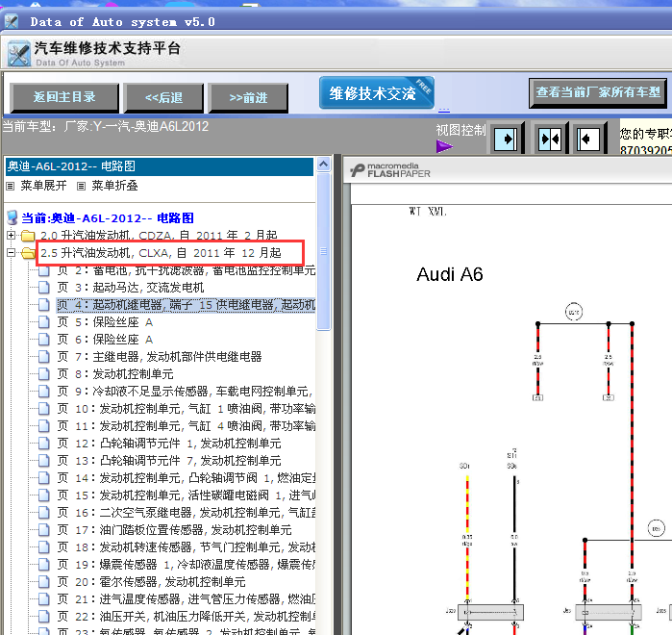672x635 pixels.
Task: Click 查看当前厂家所有车型 button
Action: 598,92
